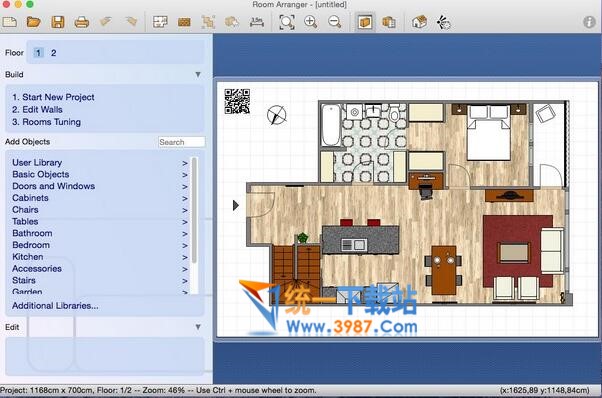The width and height of the screenshot is (602, 398).
Task: Click Start New Project
Action: (x=53, y=97)
